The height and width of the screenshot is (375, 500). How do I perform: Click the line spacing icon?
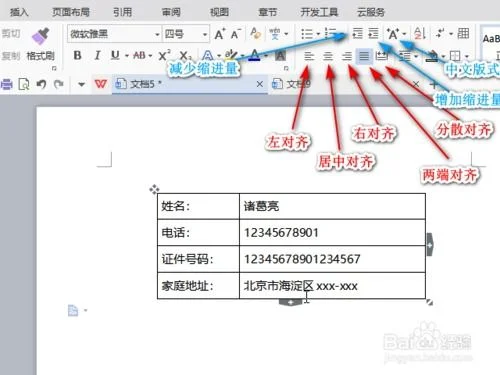click(x=405, y=56)
